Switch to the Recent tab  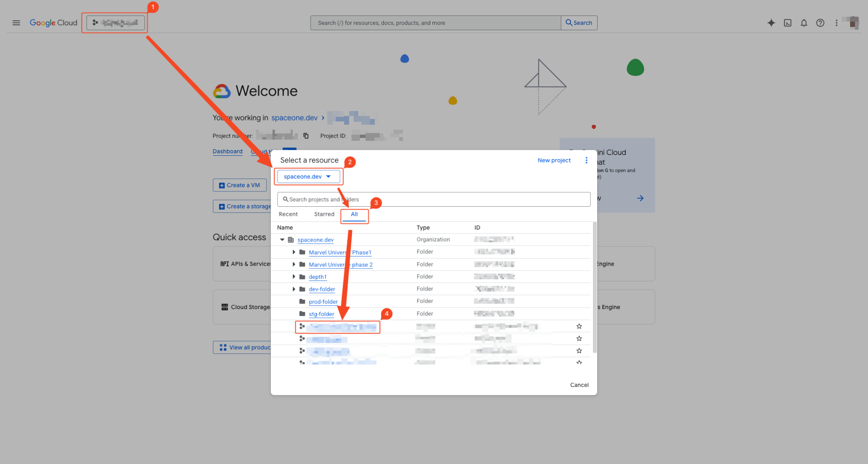(288, 214)
